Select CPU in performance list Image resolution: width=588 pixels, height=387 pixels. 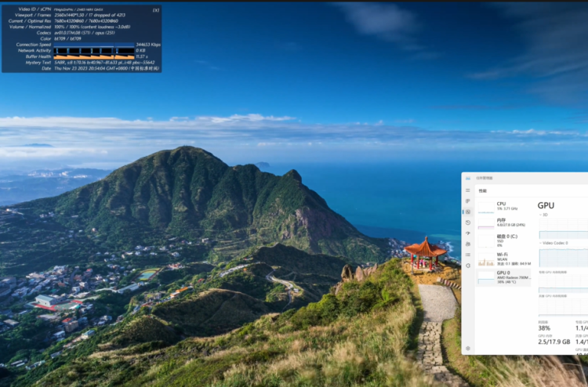(x=503, y=206)
